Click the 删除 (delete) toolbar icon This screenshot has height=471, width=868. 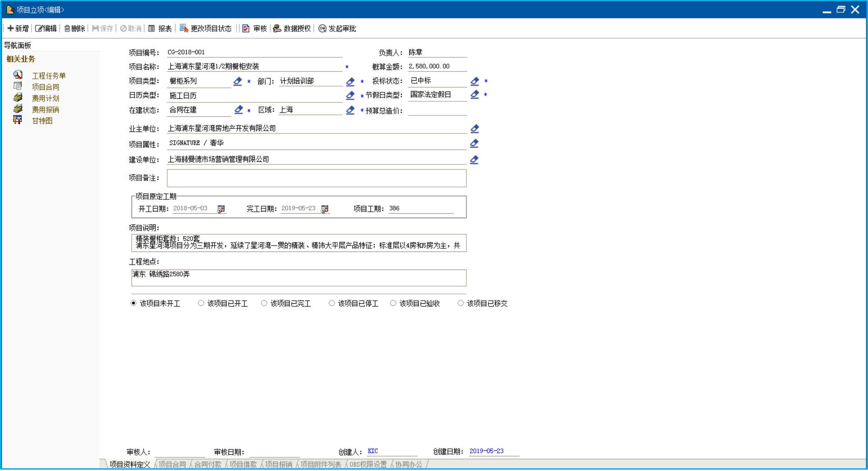click(74, 28)
